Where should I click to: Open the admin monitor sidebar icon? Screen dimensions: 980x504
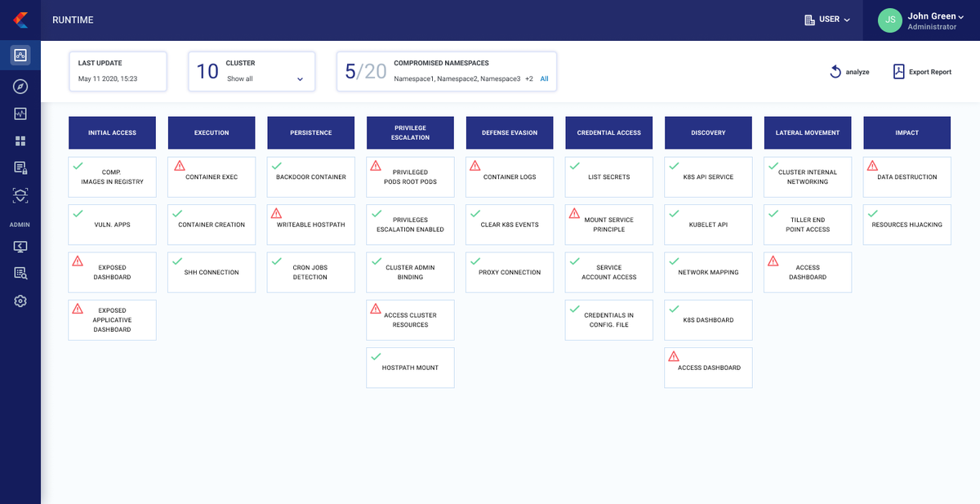click(20, 246)
